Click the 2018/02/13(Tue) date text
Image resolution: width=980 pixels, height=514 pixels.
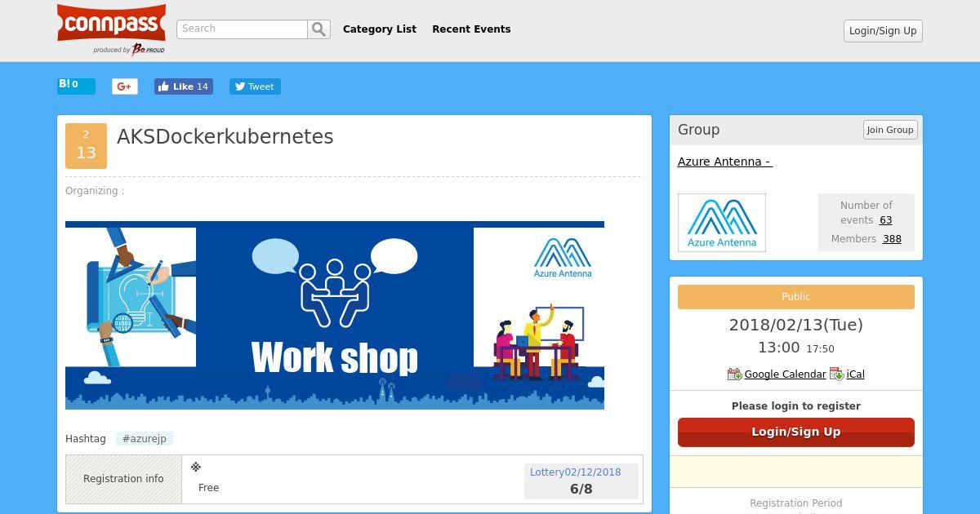coord(796,325)
